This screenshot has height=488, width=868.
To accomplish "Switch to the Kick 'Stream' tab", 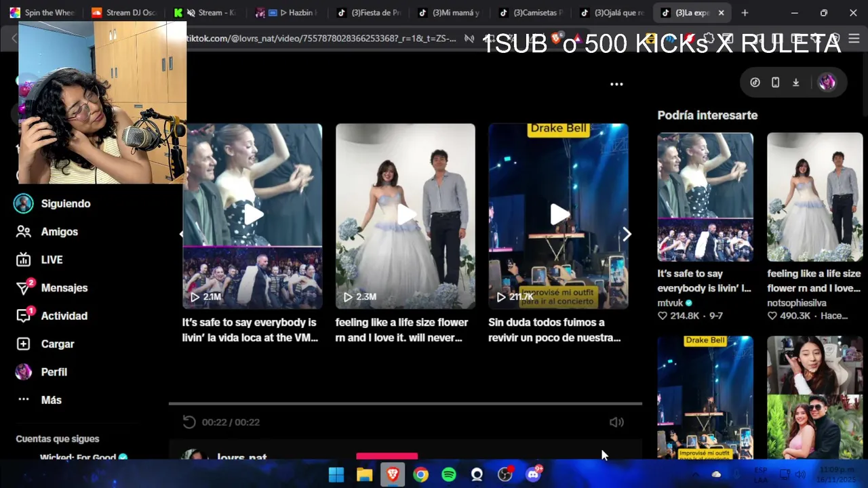I will (205, 13).
